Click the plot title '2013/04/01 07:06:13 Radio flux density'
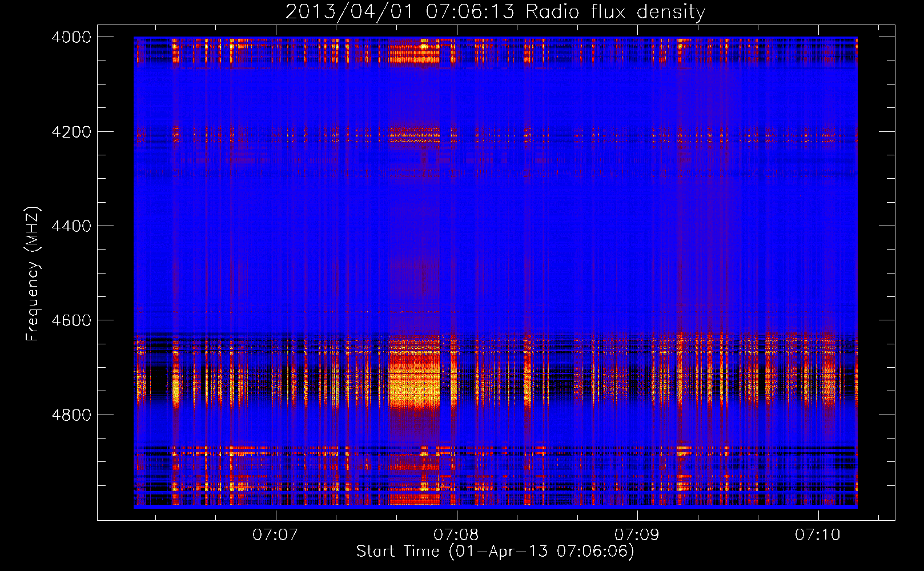The width and height of the screenshot is (924, 571). (495, 11)
